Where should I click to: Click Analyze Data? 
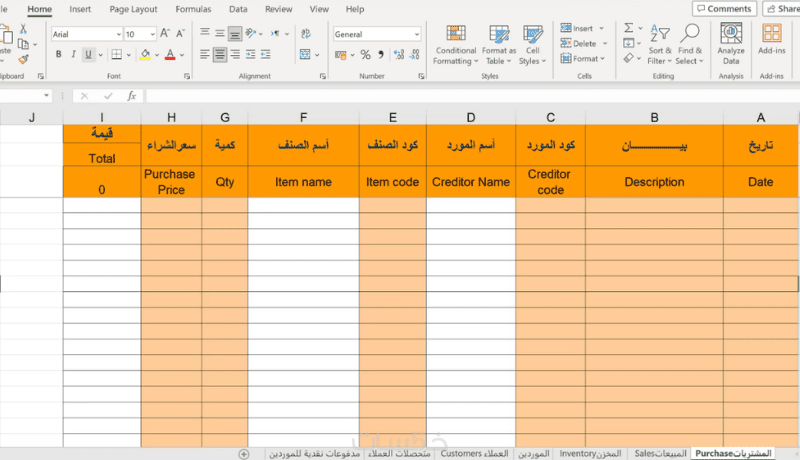click(731, 45)
